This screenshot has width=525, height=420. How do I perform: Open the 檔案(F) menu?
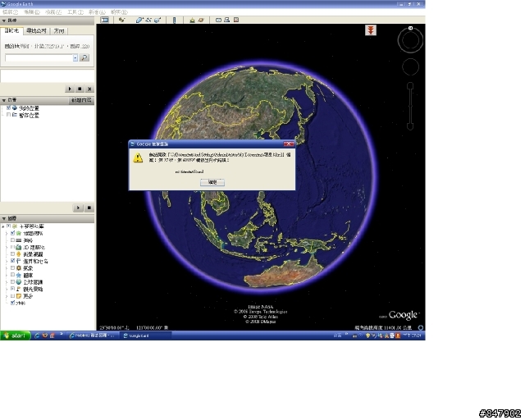[10, 12]
